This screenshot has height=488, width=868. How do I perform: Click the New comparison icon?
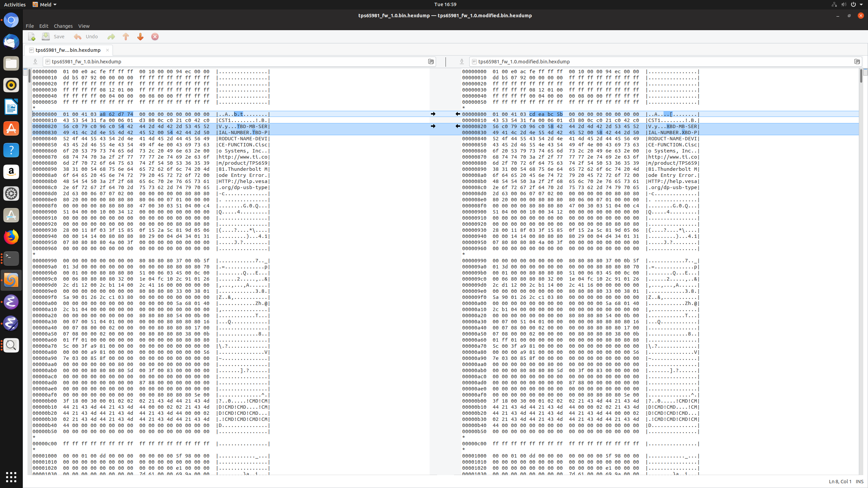(x=32, y=37)
